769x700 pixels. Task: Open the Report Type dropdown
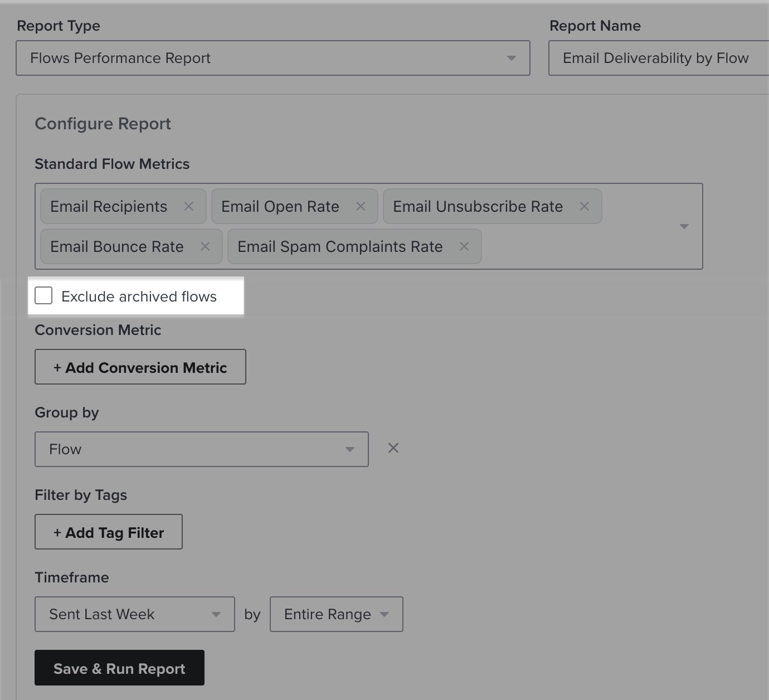pos(510,57)
